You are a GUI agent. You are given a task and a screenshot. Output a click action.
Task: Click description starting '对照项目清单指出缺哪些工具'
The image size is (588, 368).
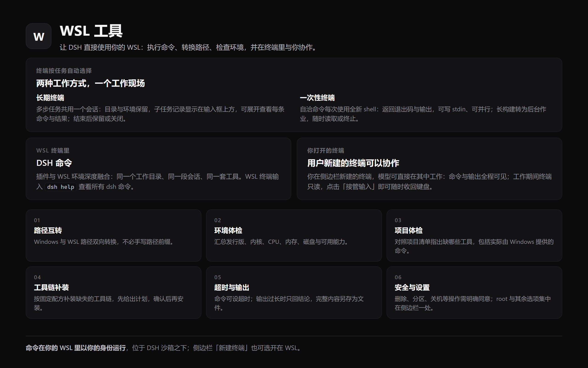(474, 246)
